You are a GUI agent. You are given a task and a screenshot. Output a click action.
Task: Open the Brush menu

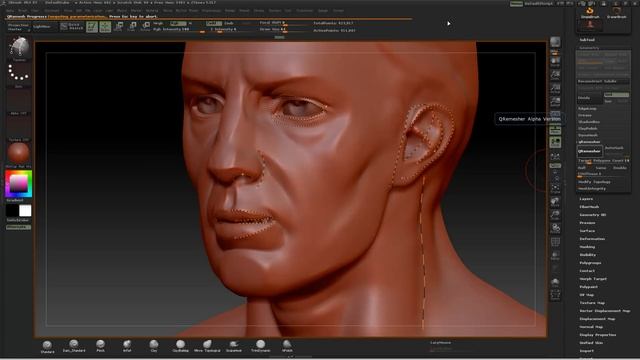click(x=23, y=11)
